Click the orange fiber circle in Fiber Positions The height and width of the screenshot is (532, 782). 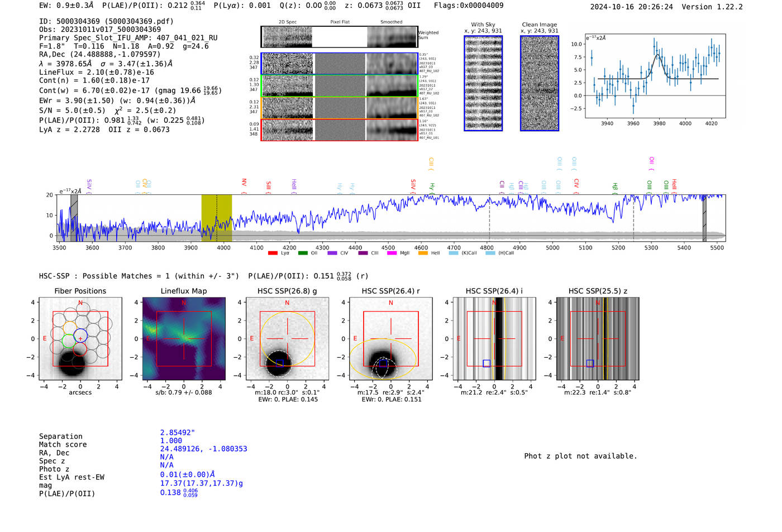point(70,327)
